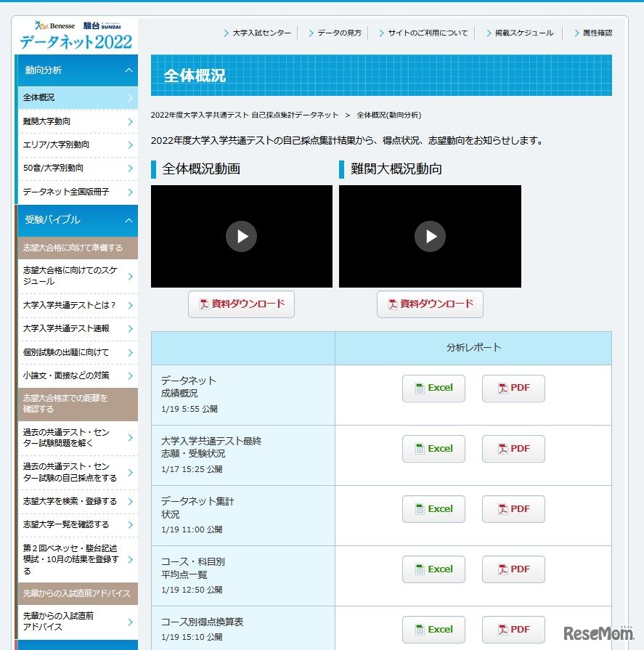Expand the エリア/大学別動向 sidebar item

75,145
